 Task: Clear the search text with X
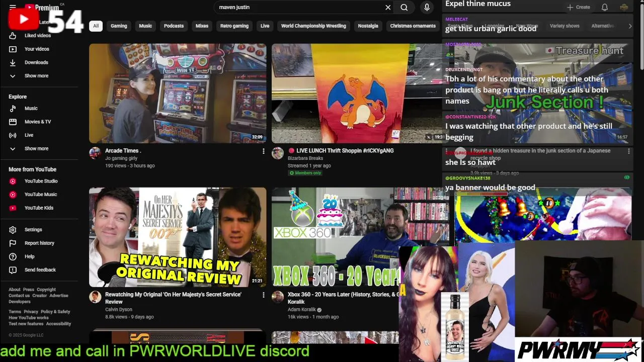tap(388, 7)
